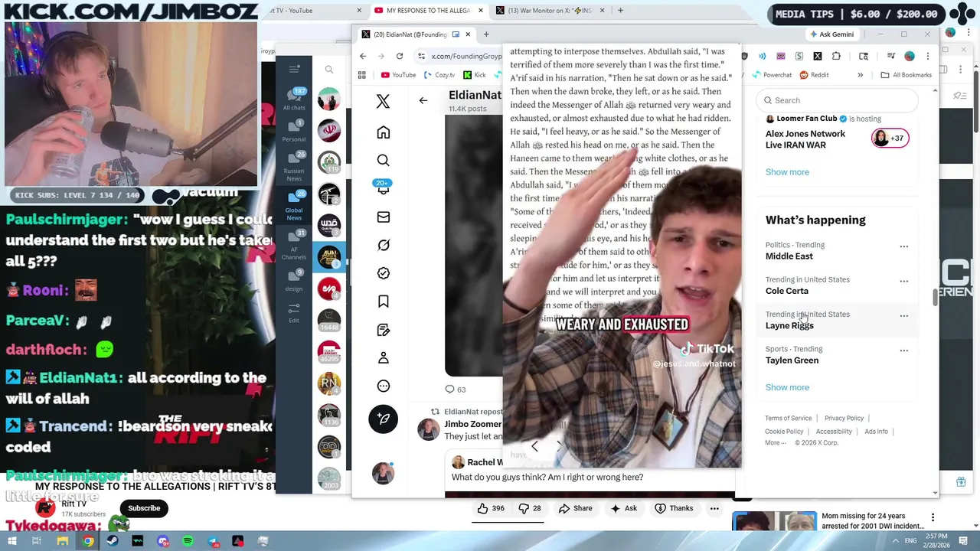This screenshot has width=980, height=551.
Task: Open Articles compose icon in X sidebar
Action: click(384, 330)
